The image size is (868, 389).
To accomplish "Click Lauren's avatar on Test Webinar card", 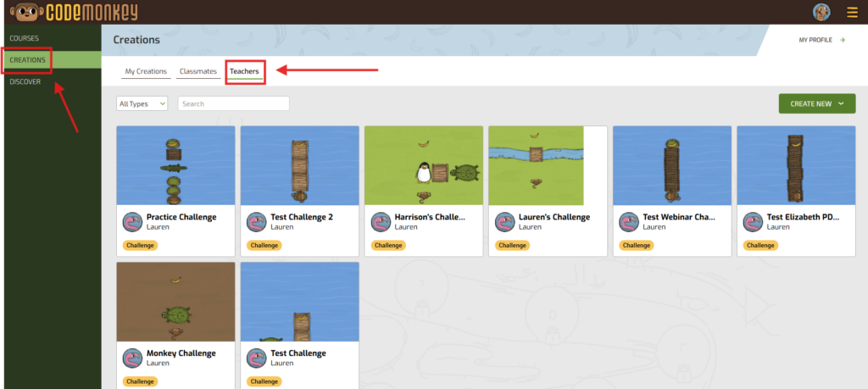I will [x=628, y=221].
